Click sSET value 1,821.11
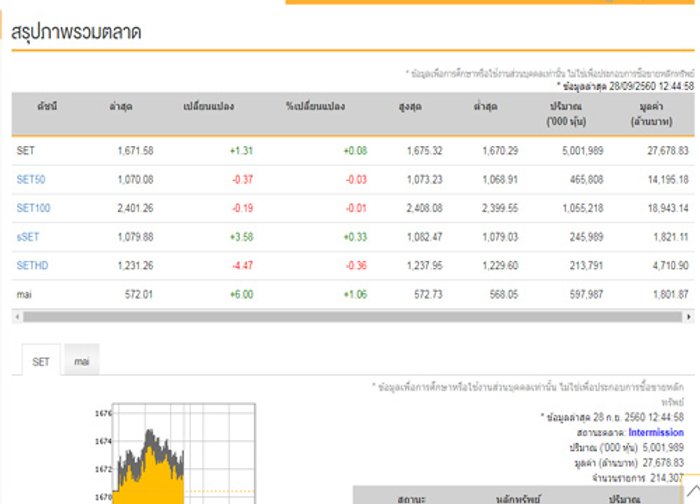This screenshot has width=700, height=504. pyautogui.click(x=671, y=237)
